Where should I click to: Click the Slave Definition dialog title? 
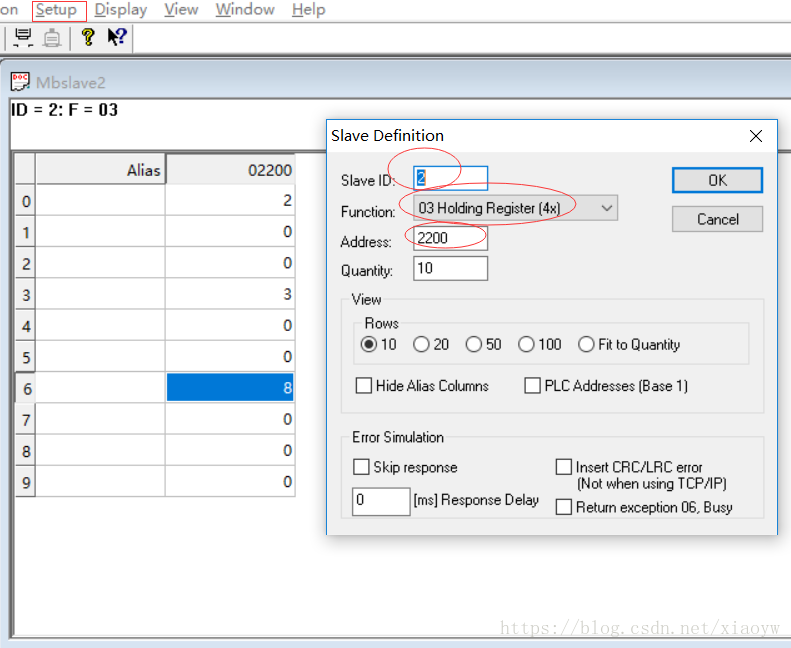(x=387, y=136)
